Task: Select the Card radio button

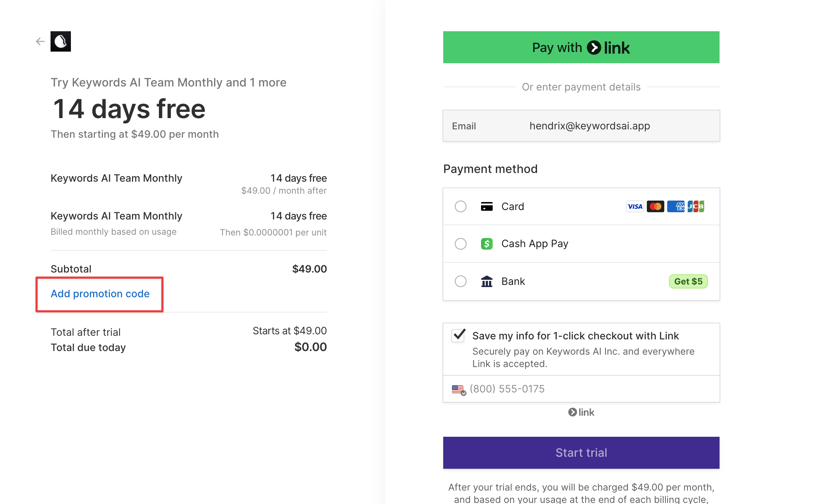Action: pos(461,206)
